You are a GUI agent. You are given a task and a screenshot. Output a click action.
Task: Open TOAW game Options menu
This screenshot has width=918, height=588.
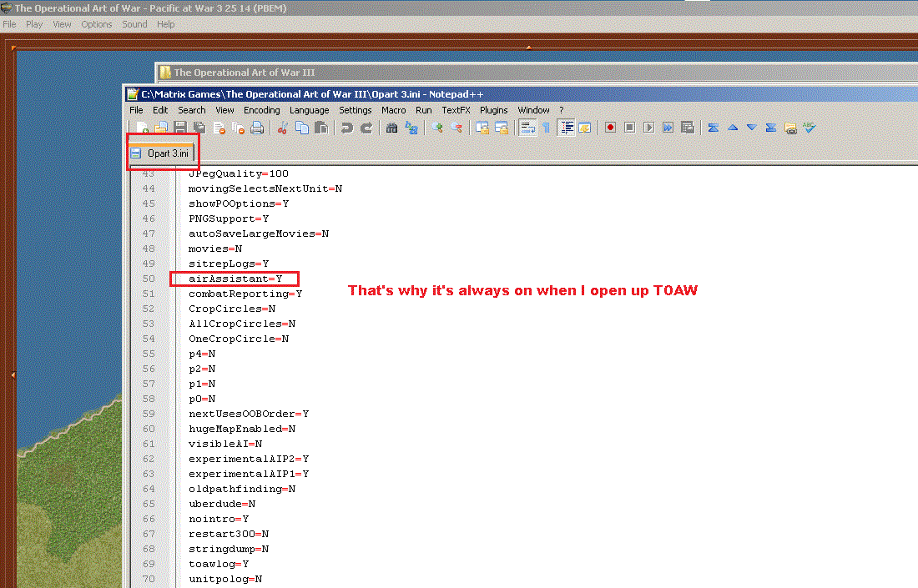[x=97, y=24]
